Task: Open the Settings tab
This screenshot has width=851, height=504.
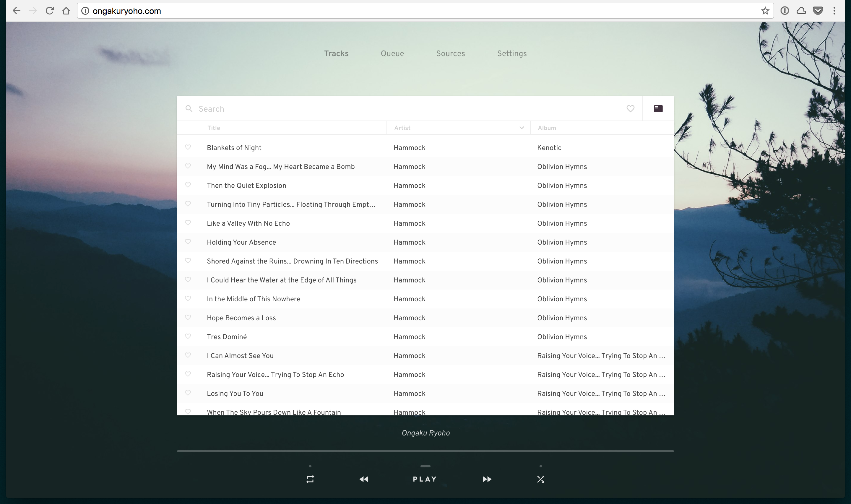Action: tap(512, 53)
